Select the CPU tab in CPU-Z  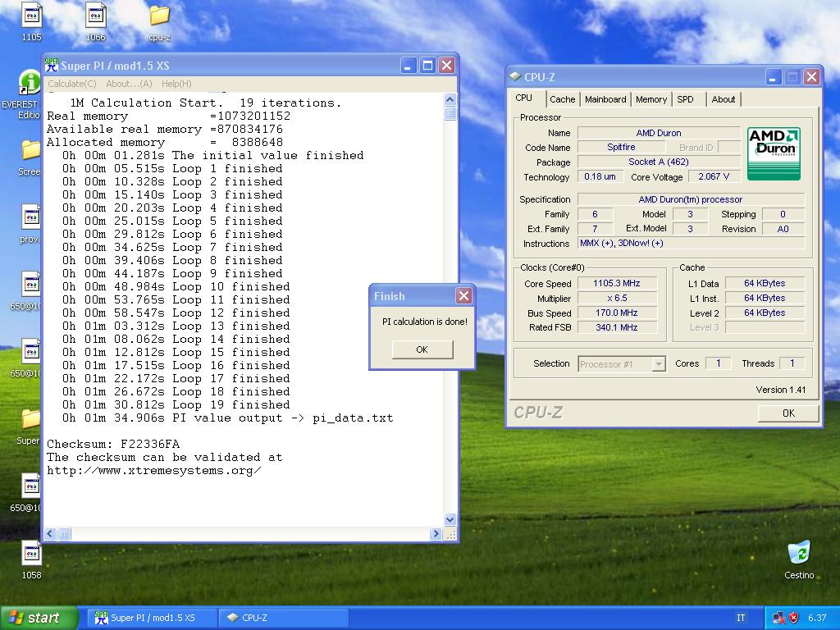point(524,98)
